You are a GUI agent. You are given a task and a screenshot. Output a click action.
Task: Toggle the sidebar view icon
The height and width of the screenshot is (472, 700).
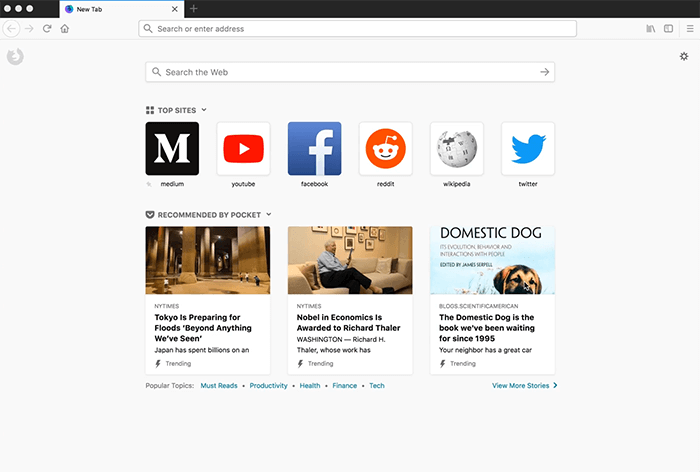click(669, 29)
